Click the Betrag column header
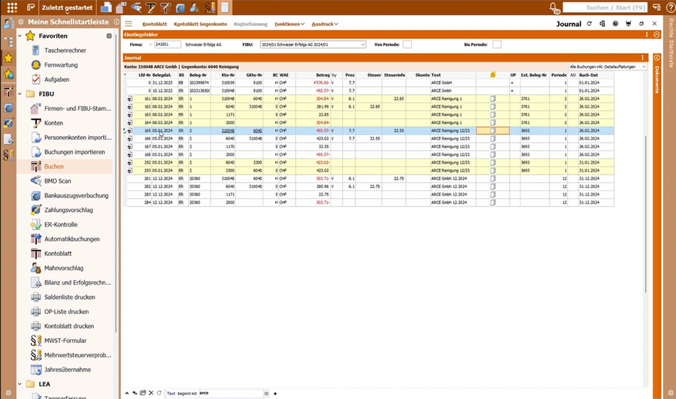Screen dimensions: 676x399 tap(322, 75)
